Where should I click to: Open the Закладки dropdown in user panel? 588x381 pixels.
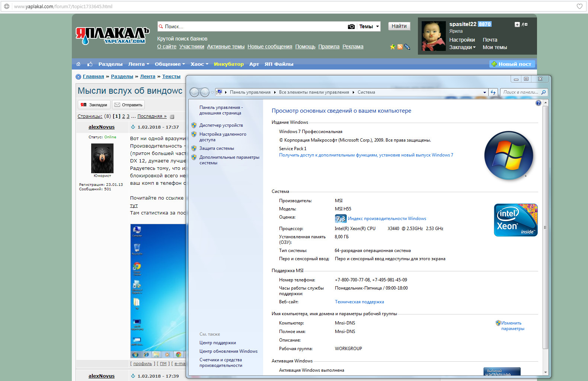tap(462, 47)
